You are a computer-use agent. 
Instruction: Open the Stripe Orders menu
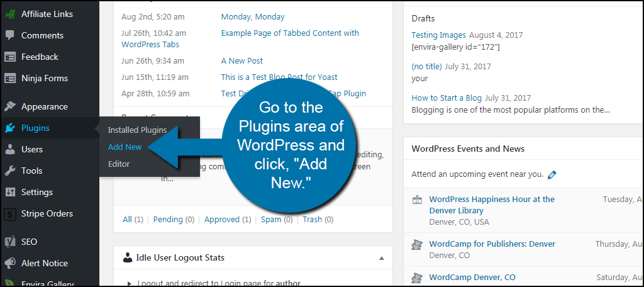click(47, 213)
